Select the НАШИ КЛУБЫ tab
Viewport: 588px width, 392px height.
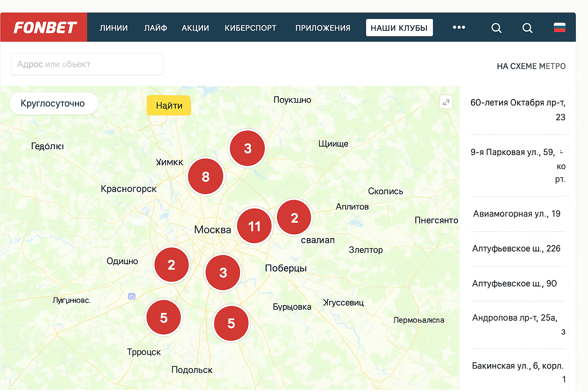[399, 28]
